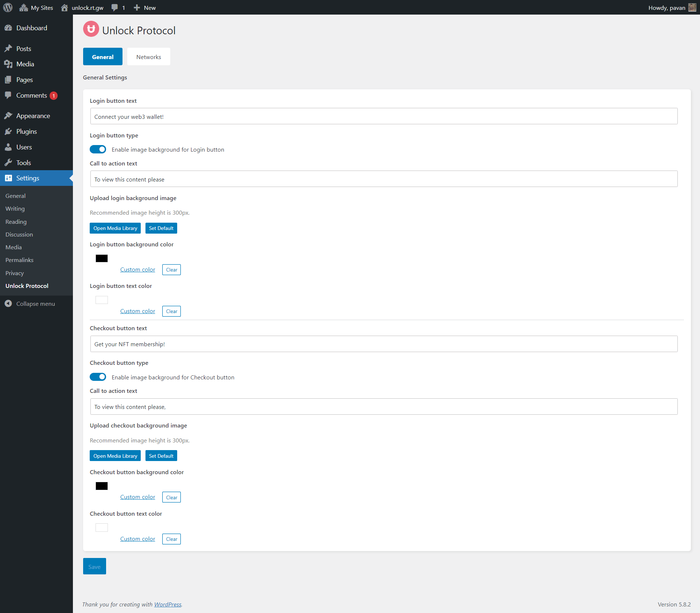Switch to the Networks tab
The height and width of the screenshot is (613, 700).
coord(148,56)
